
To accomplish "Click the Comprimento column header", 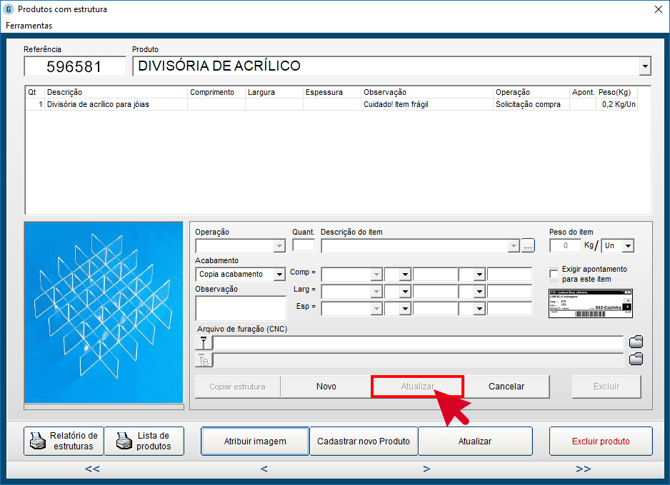I will pos(216,92).
